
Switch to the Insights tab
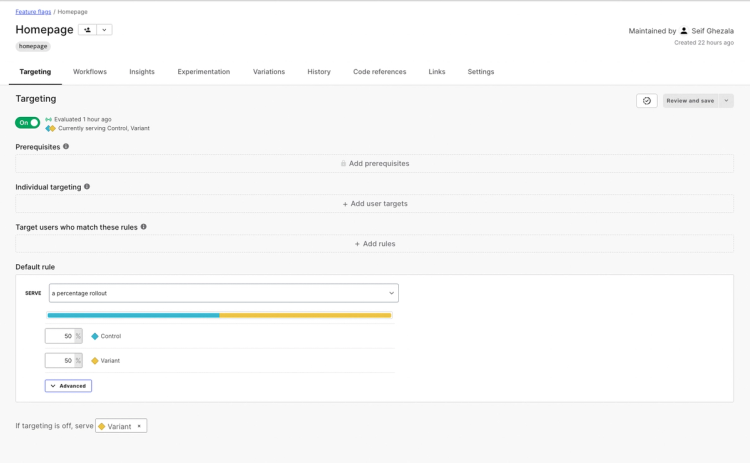[x=142, y=72]
